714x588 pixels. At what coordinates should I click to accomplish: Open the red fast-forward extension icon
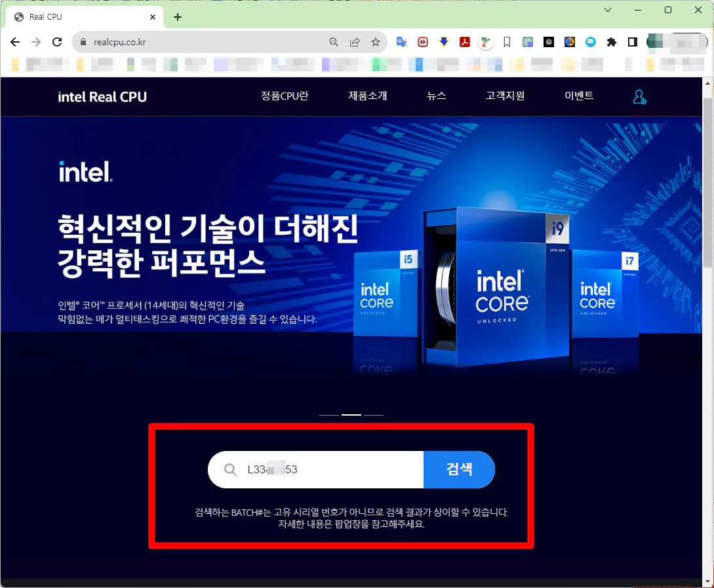(x=423, y=43)
